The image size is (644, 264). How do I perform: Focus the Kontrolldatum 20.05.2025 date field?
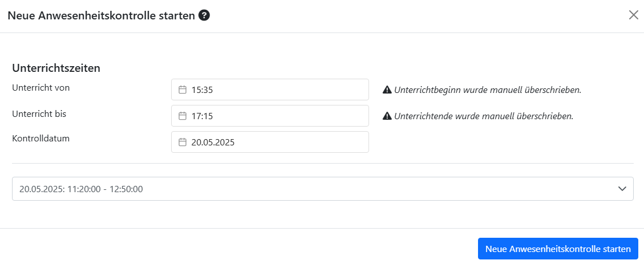[x=274, y=142]
